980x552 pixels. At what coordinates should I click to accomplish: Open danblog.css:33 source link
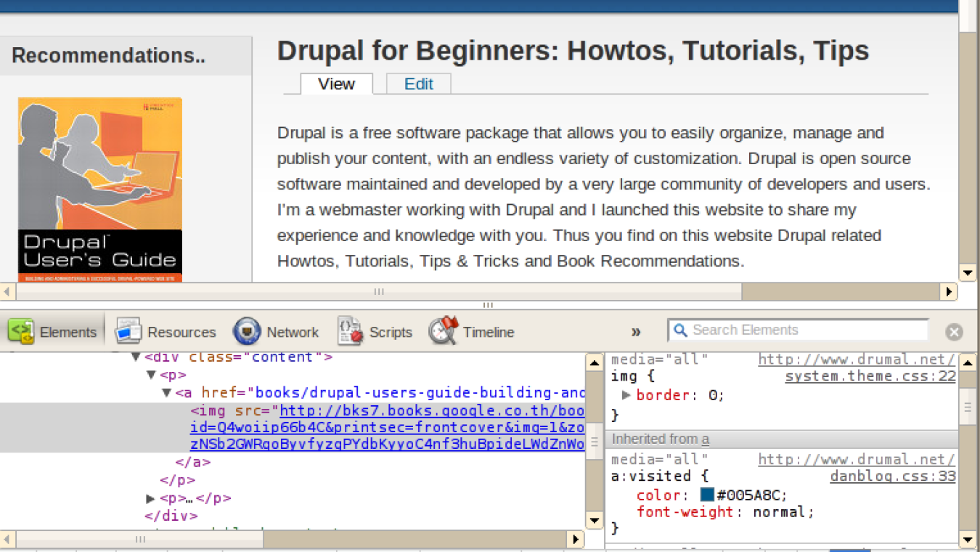(893, 476)
